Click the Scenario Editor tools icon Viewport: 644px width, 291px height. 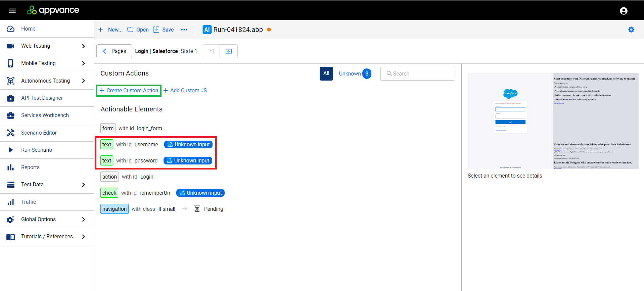(x=11, y=133)
